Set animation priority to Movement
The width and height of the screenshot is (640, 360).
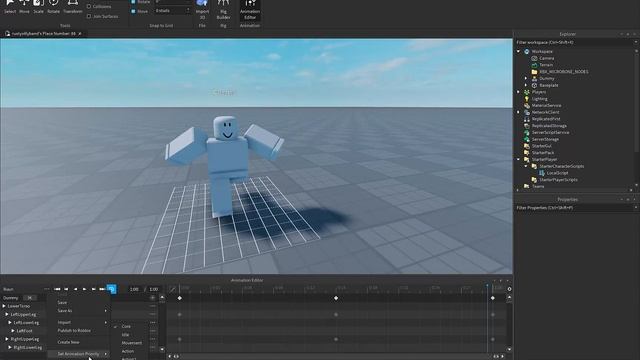(131, 343)
